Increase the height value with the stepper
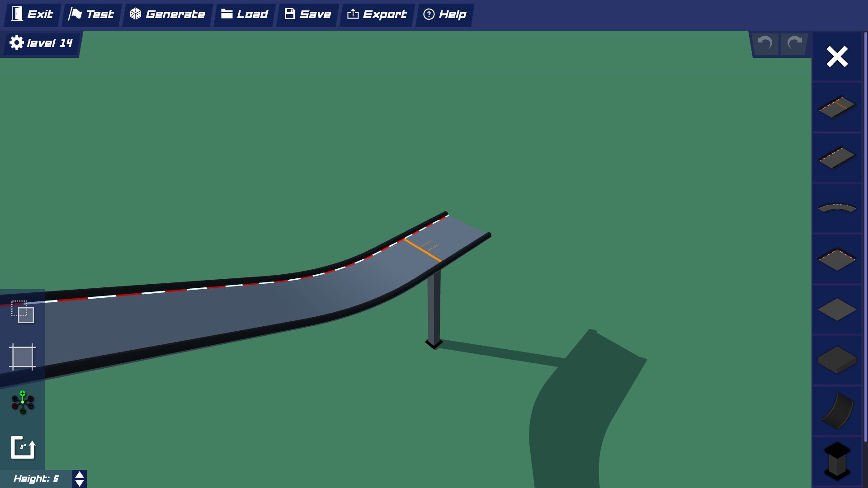The image size is (868, 488). click(x=79, y=474)
